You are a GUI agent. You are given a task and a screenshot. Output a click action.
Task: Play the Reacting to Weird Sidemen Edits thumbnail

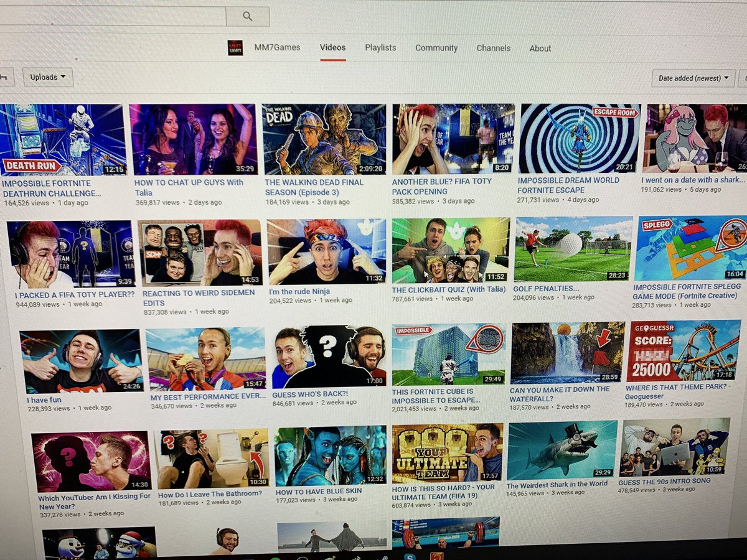tap(200, 253)
